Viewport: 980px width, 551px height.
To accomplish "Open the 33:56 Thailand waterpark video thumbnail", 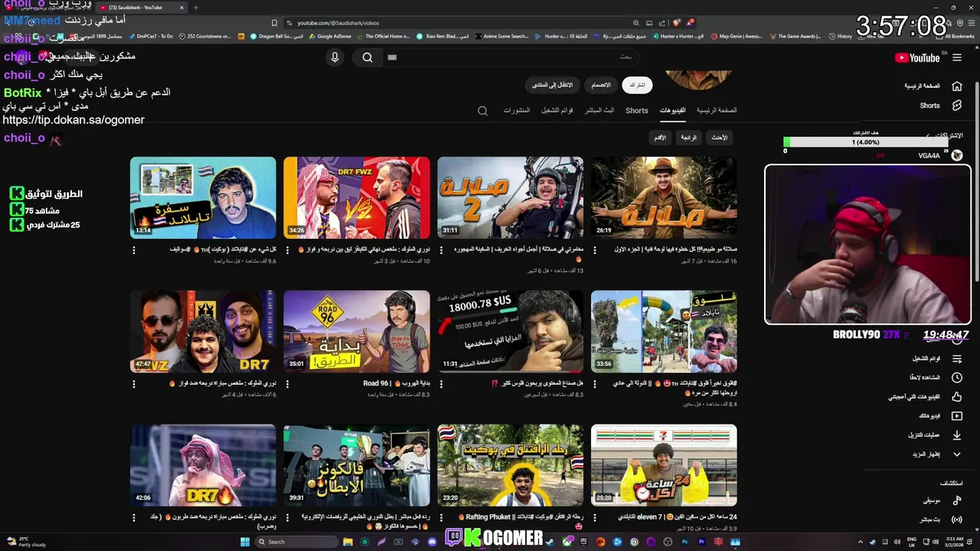I will (664, 331).
